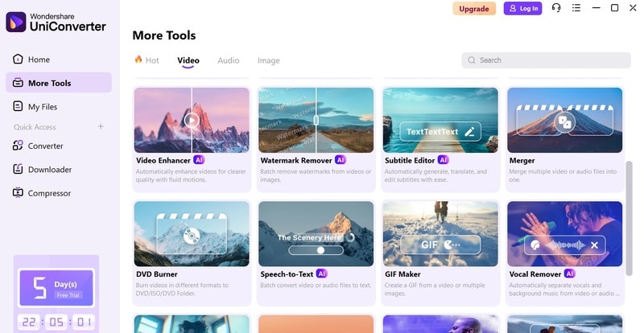The height and width of the screenshot is (333, 644).
Task: Click the search magnifier icon
Action: pos(472,60)
